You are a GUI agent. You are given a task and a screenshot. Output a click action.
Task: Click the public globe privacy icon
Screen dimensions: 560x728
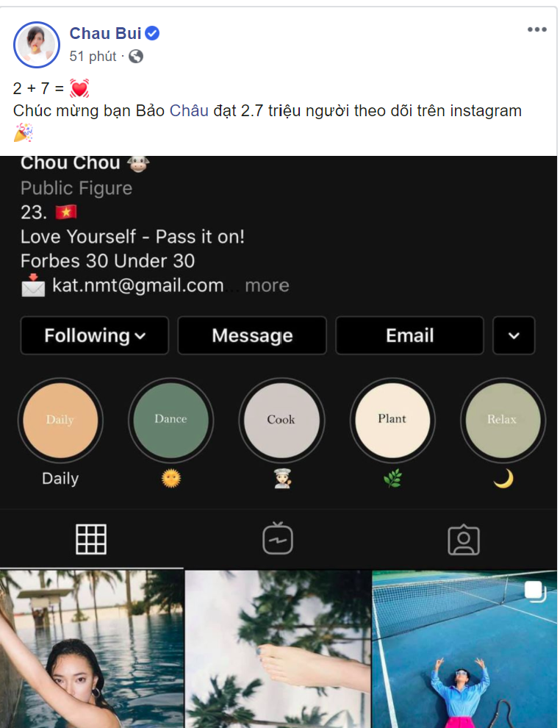click(136, 57)
